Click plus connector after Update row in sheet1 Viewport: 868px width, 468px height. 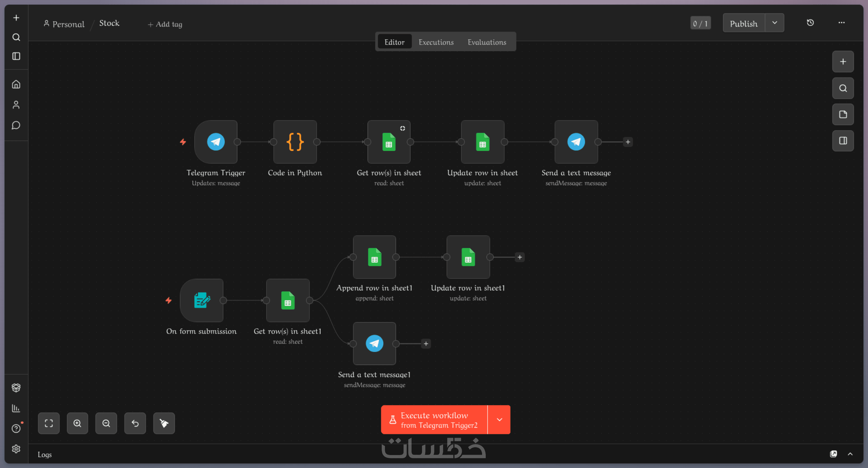[x=520, y=257]
